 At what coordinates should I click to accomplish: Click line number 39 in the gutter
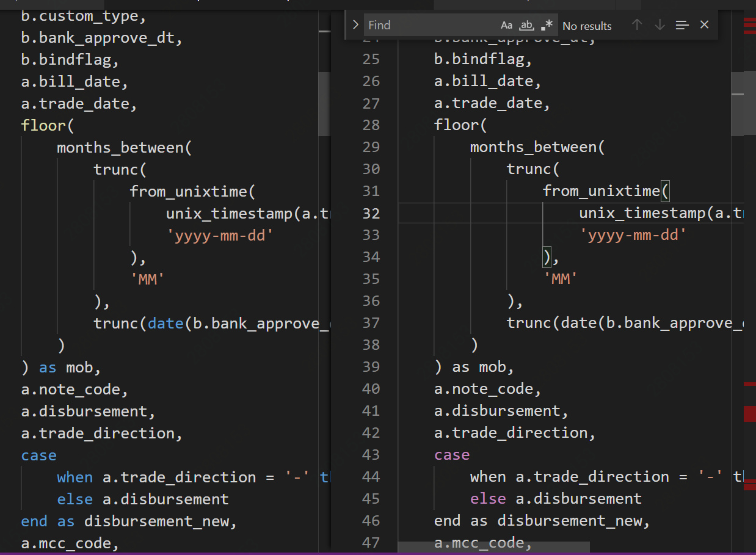(371, 367)
